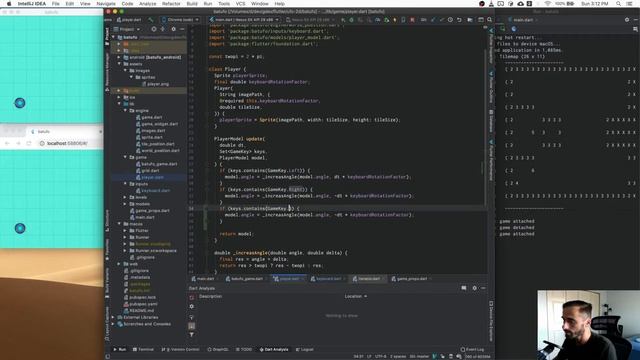Screen dimensions: 640x360
Task: Click the Undo arrow icon in the toolbar
Action: coord(460,20)
